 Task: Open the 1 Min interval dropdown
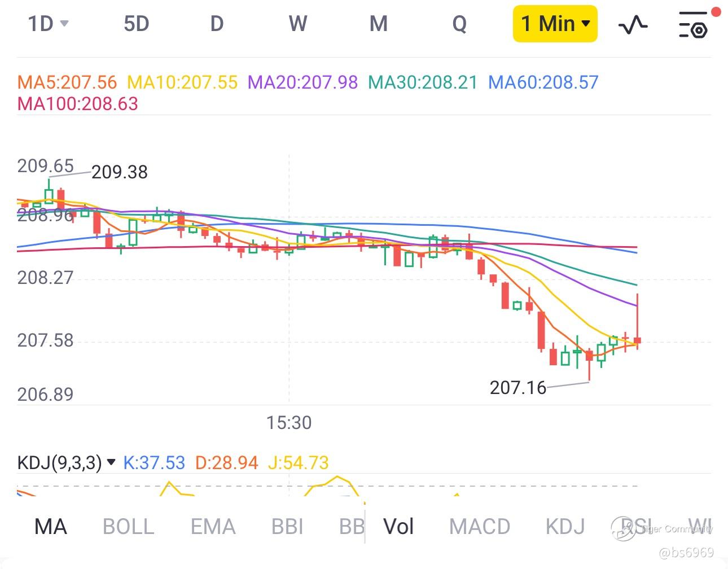[x=555, y=24]
